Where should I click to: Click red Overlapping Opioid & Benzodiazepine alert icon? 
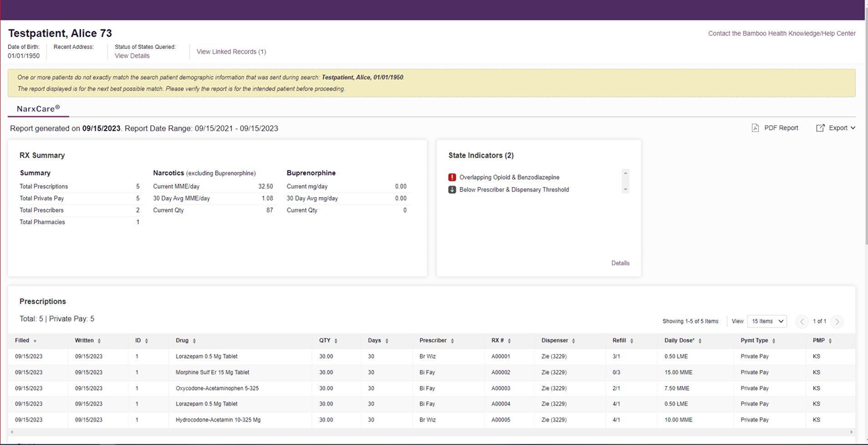(452, 178)
